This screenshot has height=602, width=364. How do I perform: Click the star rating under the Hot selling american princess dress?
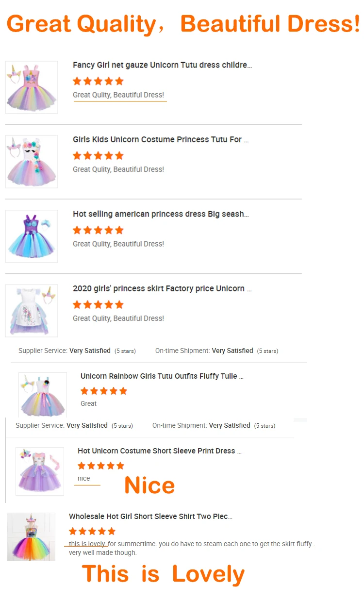(98, 230)
